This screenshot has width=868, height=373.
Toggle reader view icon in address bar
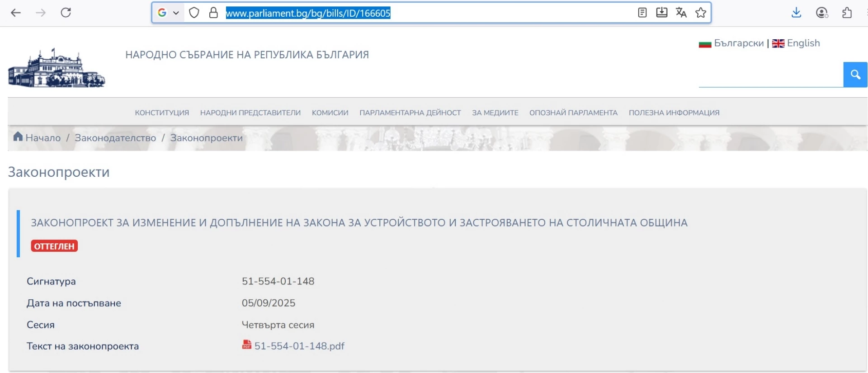[x=642, y=13]
